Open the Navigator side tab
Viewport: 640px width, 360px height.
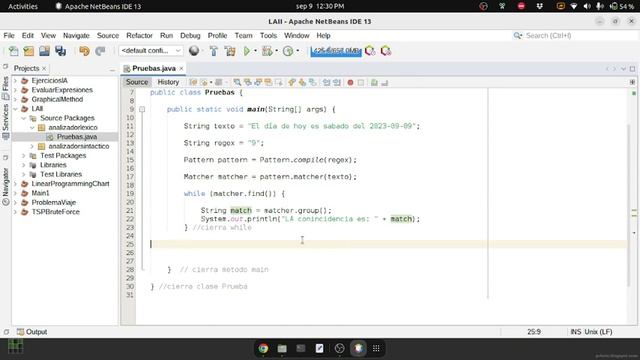[x=5, y=186]
